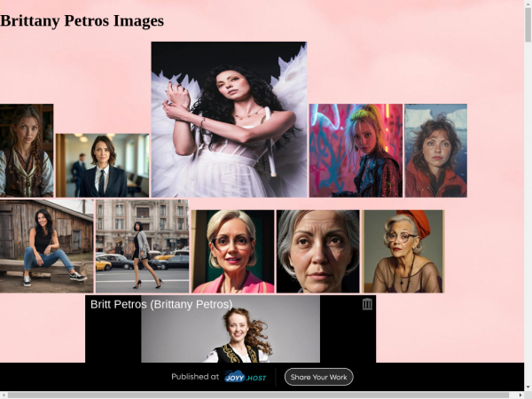Open the JOYY.HOST logo link
This screenshot has height=399, width=532.
tap(246, 377)
